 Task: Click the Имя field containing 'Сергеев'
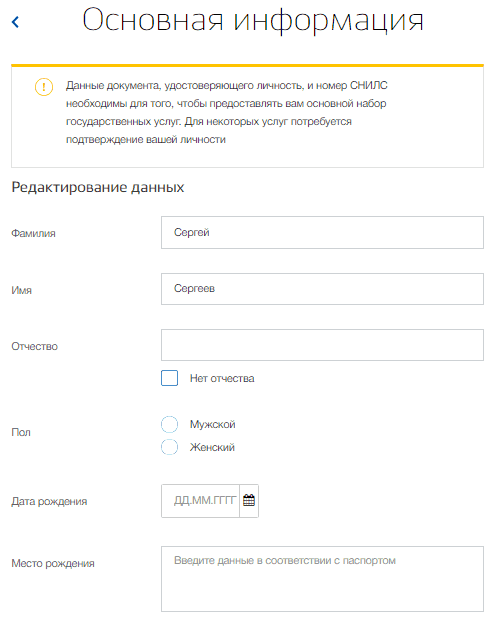pos(322,289)
